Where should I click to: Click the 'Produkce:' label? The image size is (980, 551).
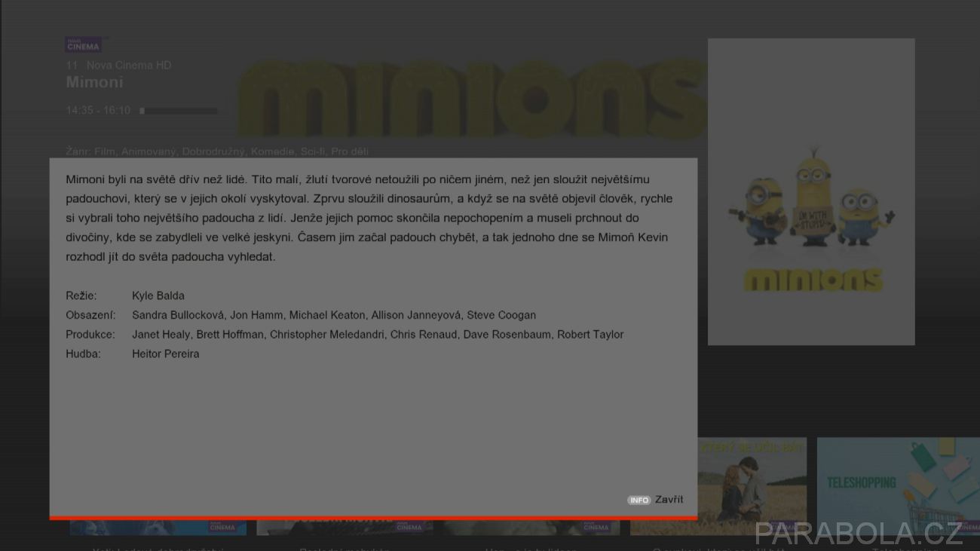[x=90, y=335]
